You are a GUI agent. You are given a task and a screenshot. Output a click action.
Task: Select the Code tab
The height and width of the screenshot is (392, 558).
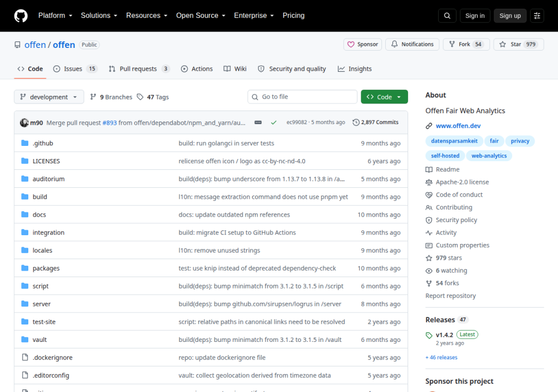[31, 69]
